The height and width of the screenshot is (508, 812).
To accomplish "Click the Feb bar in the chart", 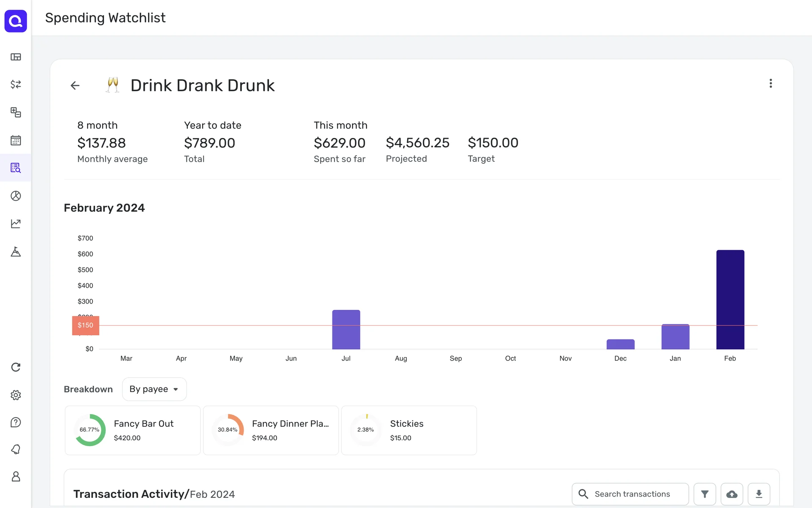I will coord(730,299).
